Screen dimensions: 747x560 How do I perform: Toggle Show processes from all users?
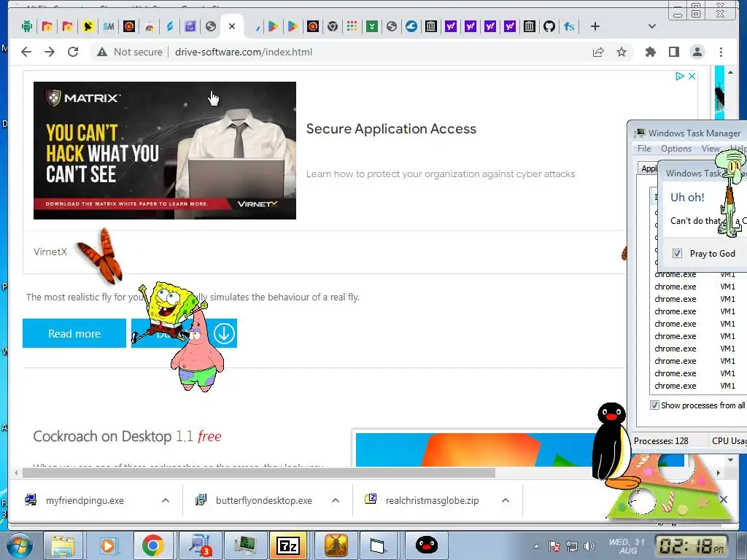[654, 405]
